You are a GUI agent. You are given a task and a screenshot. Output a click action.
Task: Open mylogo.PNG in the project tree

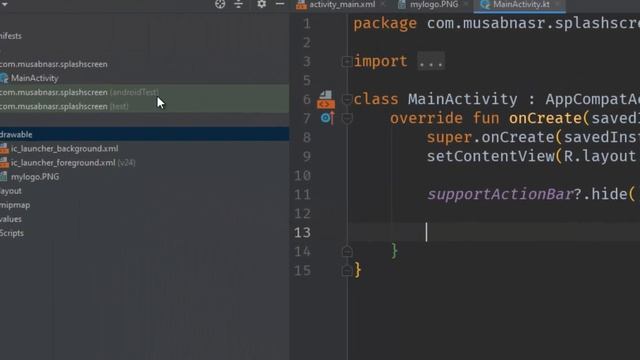click(35, 177)
